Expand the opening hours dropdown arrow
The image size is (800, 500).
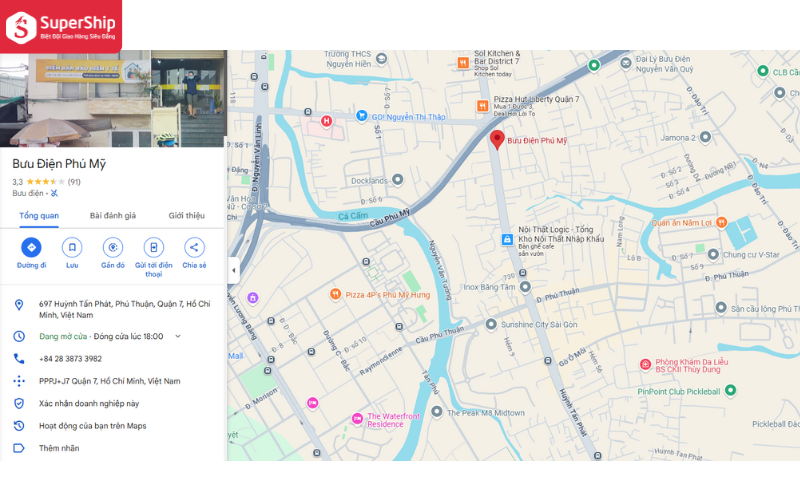pos(178,336)
